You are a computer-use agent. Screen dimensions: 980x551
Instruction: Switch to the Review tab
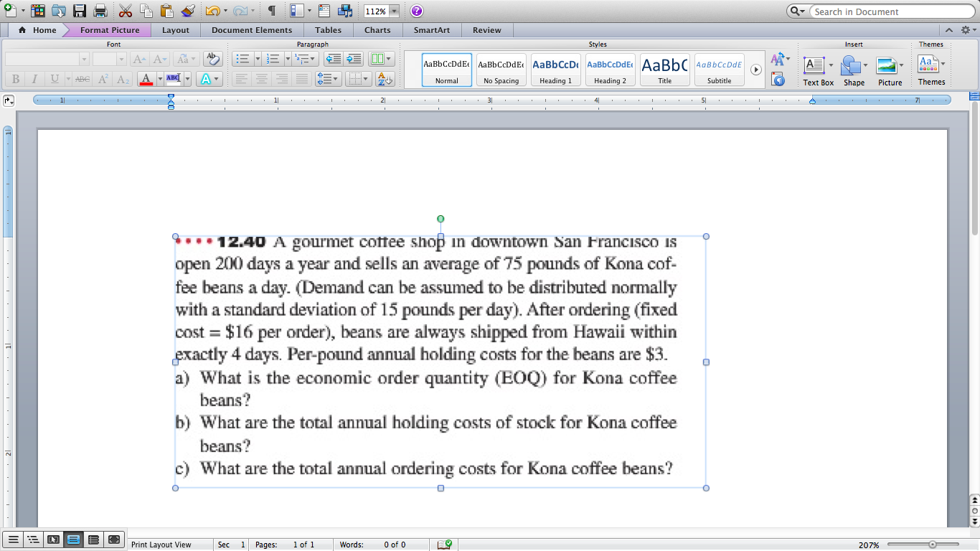tap(487, 30)
